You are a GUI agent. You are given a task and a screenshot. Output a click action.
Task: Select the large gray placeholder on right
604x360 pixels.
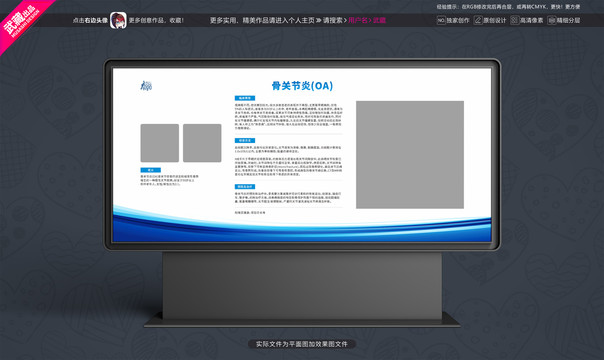[x=410, y=155]
